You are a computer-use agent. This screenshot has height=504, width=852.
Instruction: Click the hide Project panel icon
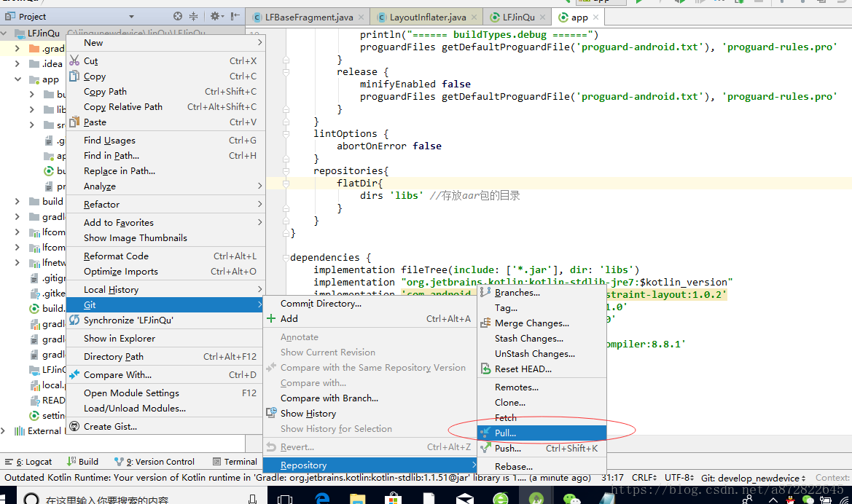point(235,16)
